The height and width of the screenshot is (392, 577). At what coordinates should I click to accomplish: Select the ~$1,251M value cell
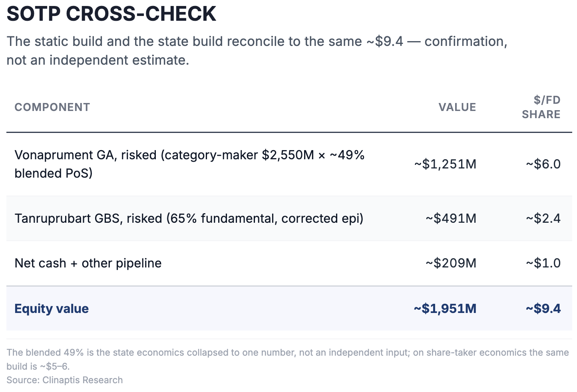(x=445, y=164)
